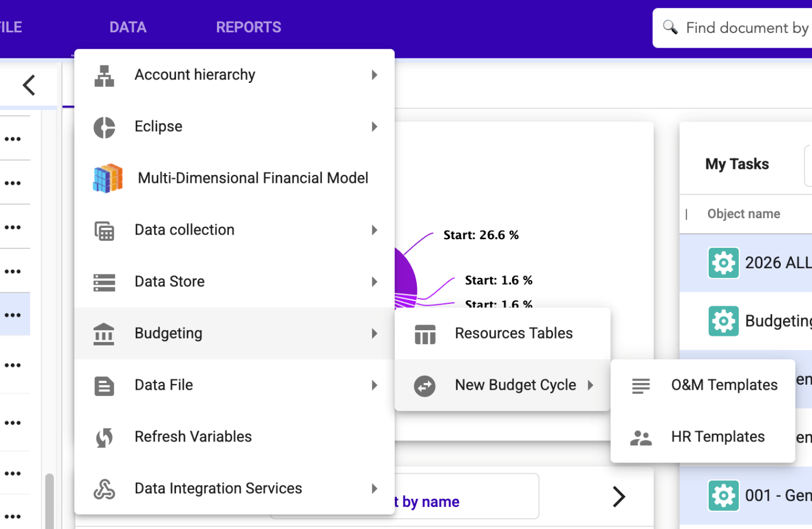Click the Start: 26.6 % chart label

coord(481,235)
